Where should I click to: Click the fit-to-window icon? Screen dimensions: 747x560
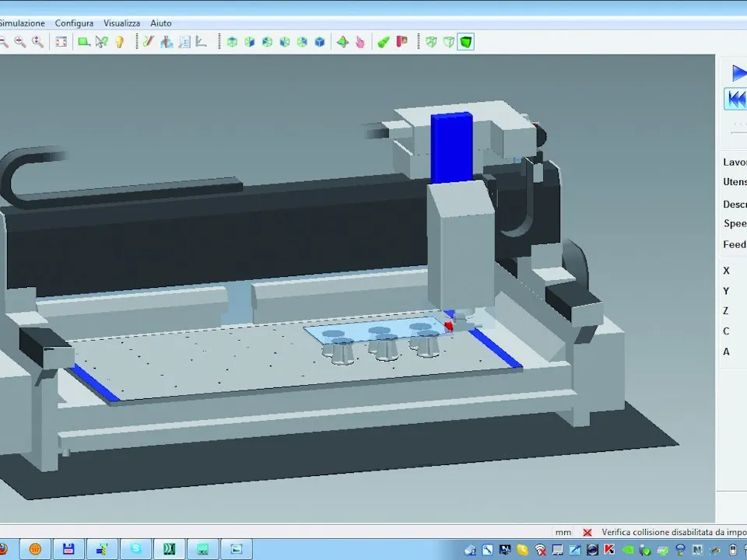point(61,42)
